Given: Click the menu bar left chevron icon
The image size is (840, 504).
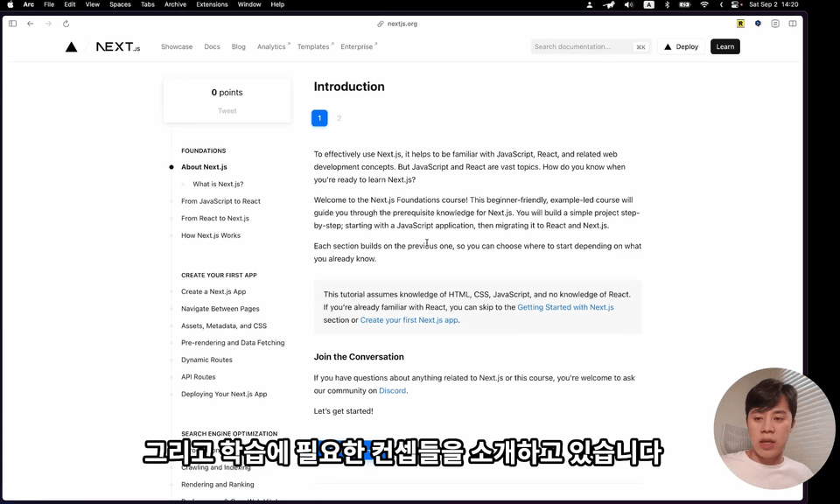Looking at the screenshot, I should (721, 4).
